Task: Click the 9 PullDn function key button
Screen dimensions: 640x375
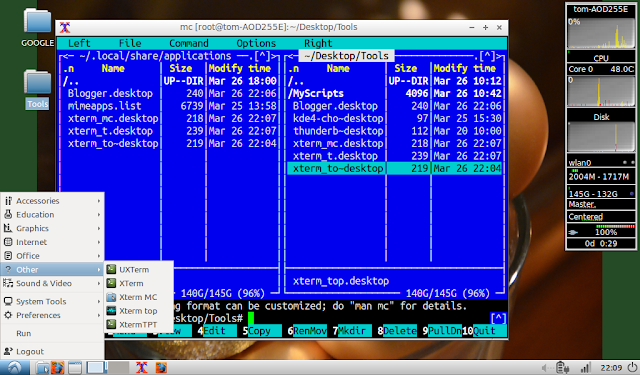Action: (442, 331)
